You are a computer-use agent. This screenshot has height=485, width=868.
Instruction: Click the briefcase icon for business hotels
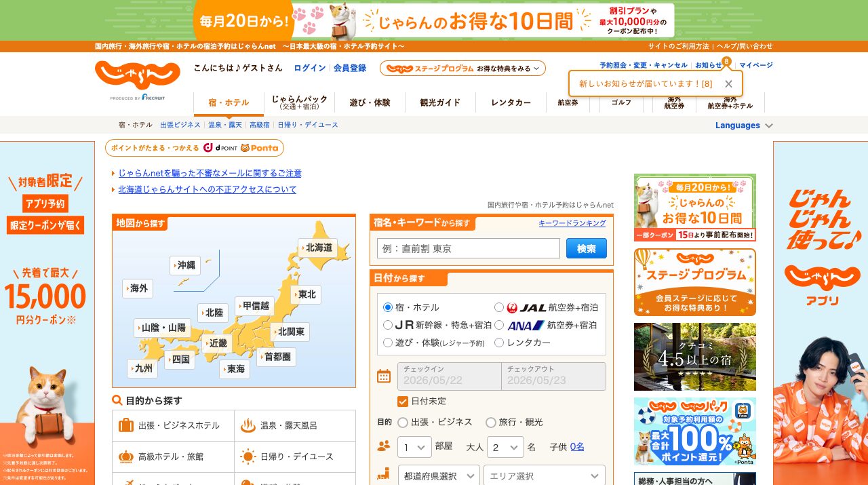(x=126, y=425)
